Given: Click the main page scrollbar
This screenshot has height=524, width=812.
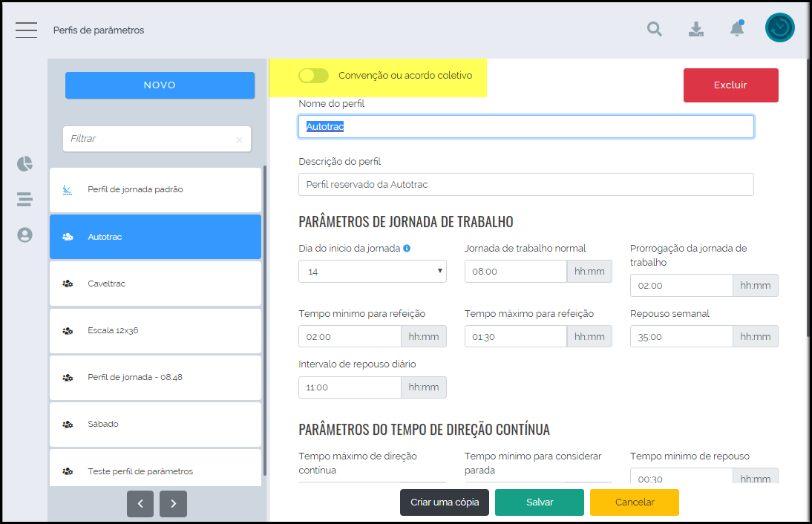Looking at the screenshot, I should click(x=808, y=197).
